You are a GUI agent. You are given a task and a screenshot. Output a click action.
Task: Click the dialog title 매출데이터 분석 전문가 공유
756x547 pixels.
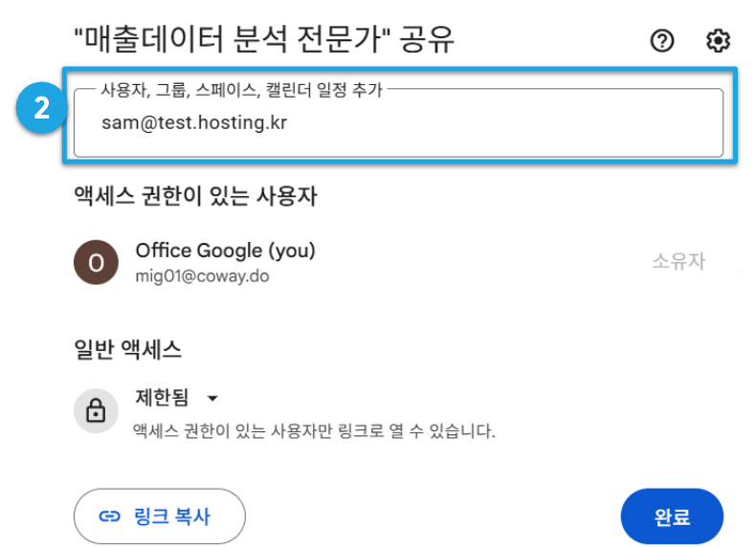264,39
